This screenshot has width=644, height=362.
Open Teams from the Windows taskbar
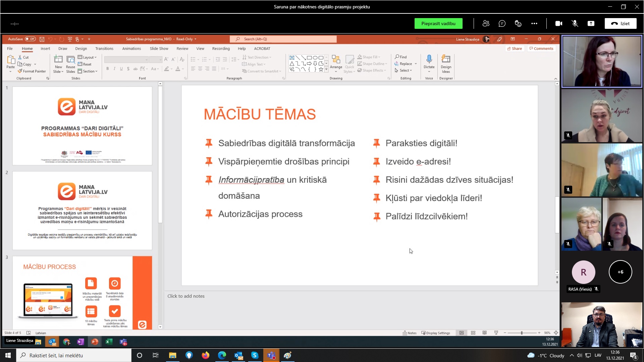(x=271, y=355)
